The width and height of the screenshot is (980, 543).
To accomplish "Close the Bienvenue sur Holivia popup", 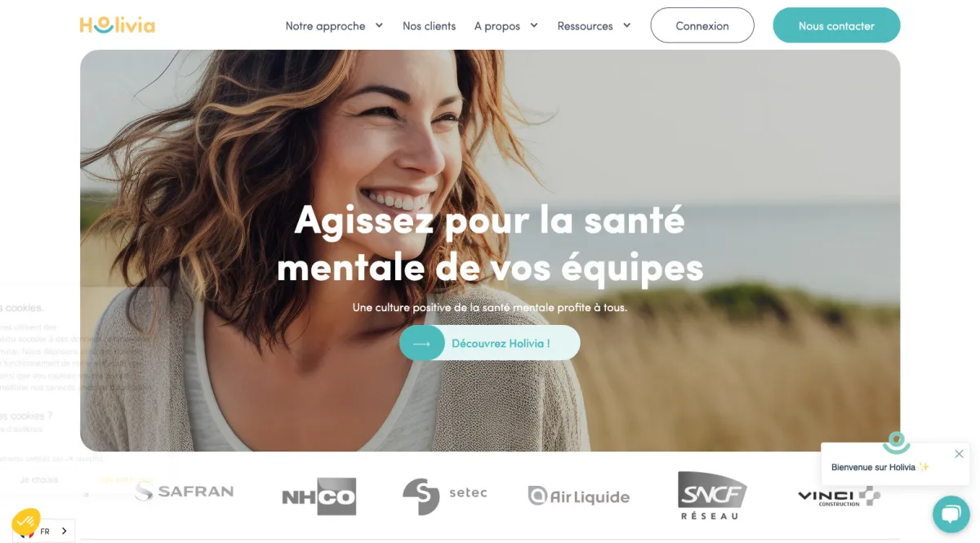I will click(959, 454).
